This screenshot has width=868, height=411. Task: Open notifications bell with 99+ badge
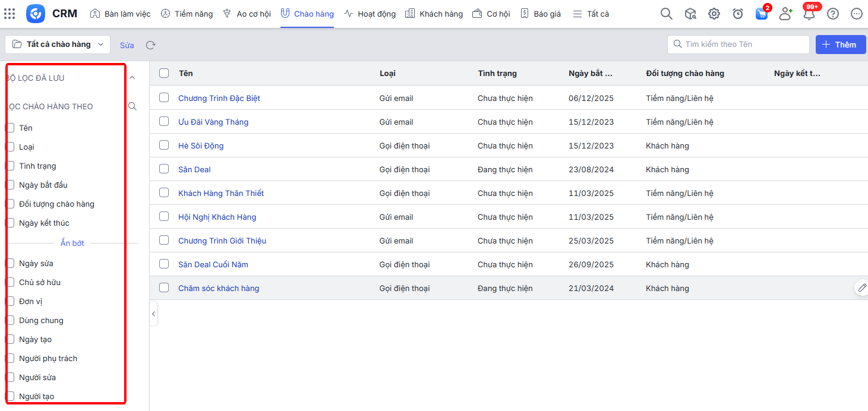point(809,14)
